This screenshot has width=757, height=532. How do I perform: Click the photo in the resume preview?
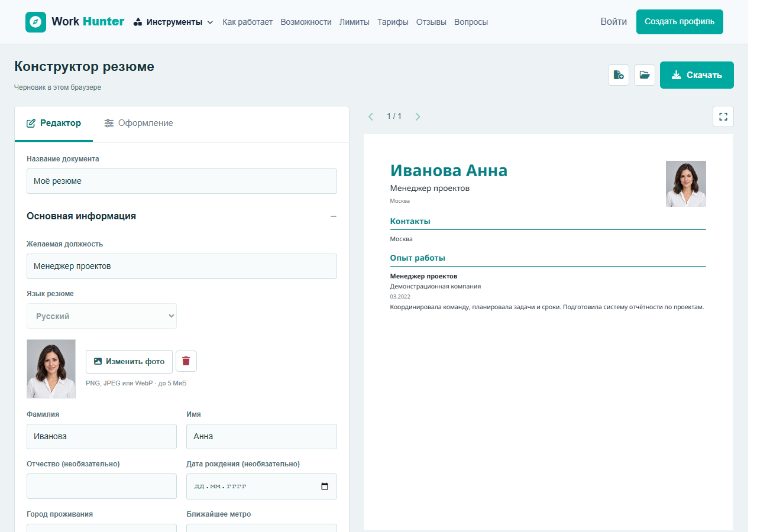pyautogui.click(x=686, y=184)
